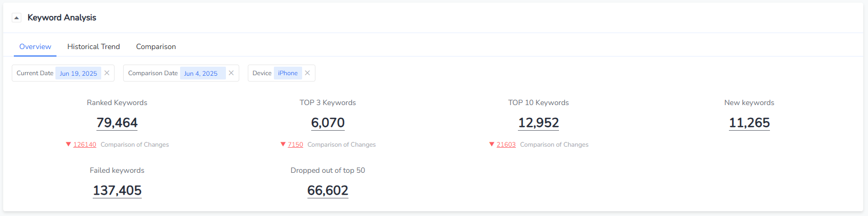
Task: Open Dropped out of top 50 value 66,602
Action: tap(328, 190)
